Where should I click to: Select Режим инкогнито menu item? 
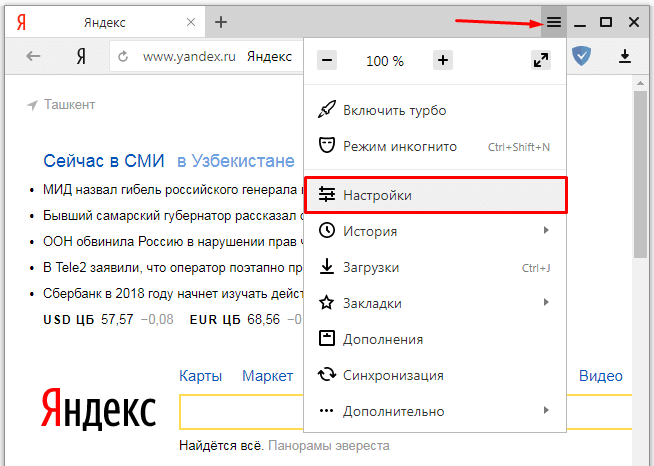point(435,146)
